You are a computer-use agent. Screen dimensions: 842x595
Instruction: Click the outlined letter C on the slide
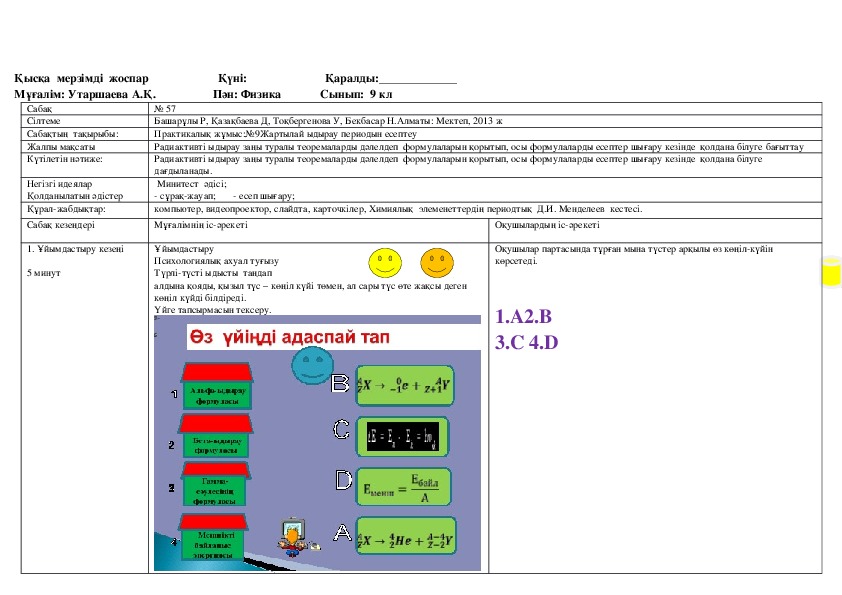pos(341,430)
